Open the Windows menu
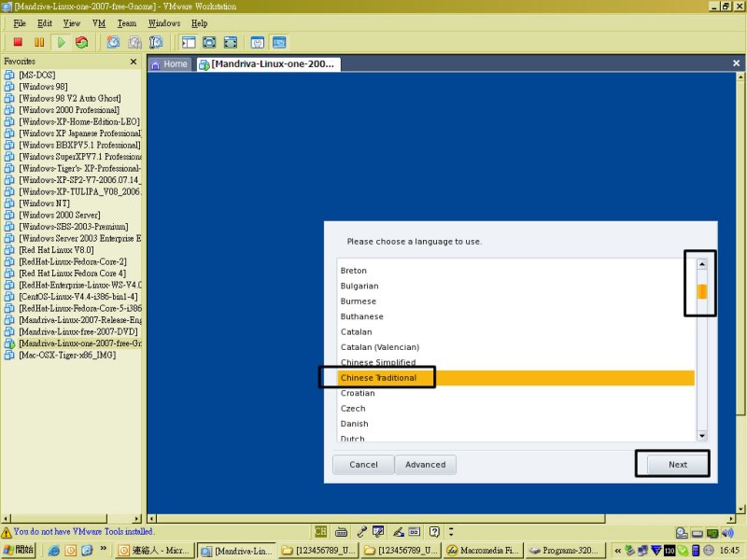Viewport: 747px width, 560px height. [x=164, y=23]
